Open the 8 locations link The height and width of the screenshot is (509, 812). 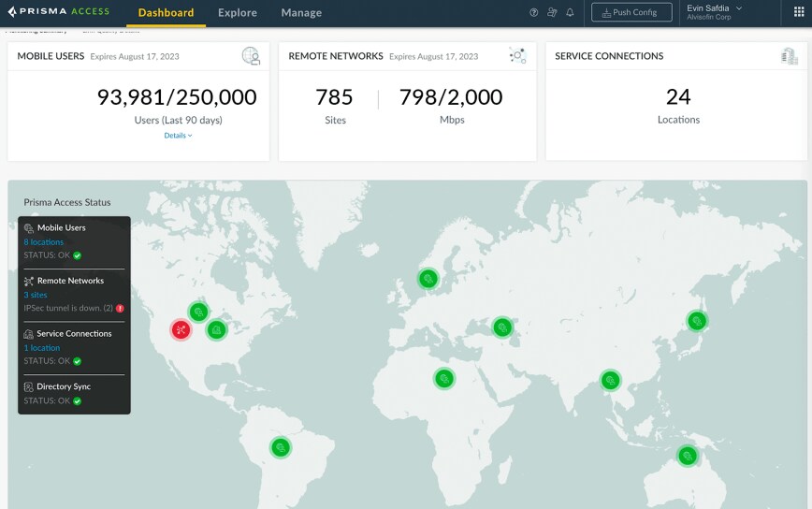(x=44, y=242)
